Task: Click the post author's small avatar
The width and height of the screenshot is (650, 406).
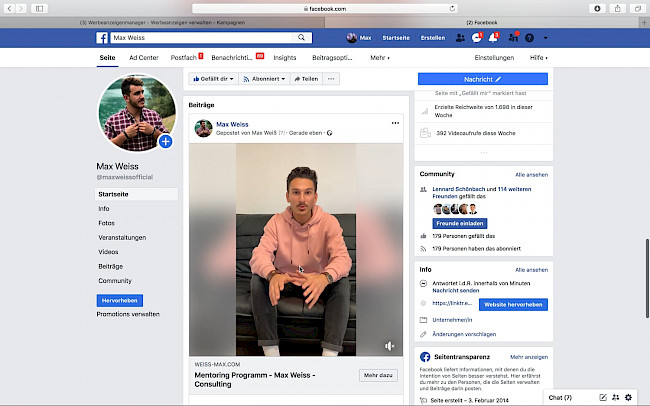Action: pos(204,128)
